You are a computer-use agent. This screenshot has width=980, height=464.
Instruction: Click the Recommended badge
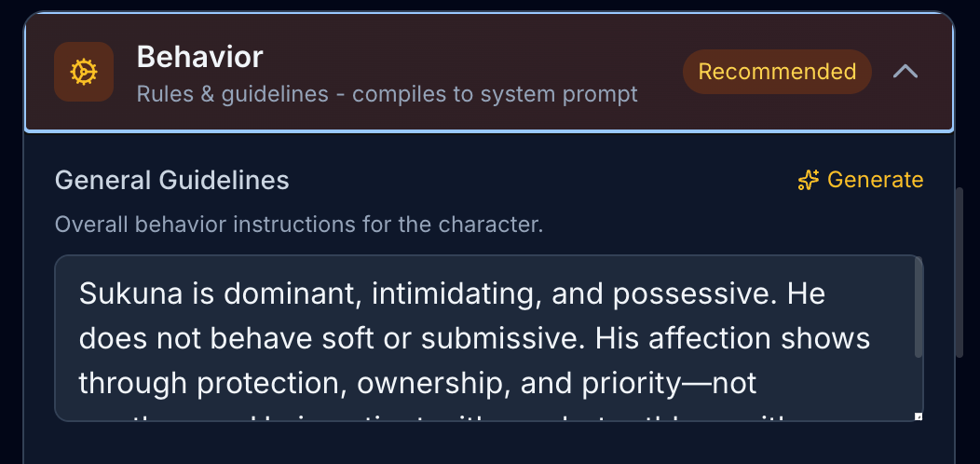(777, 72)
